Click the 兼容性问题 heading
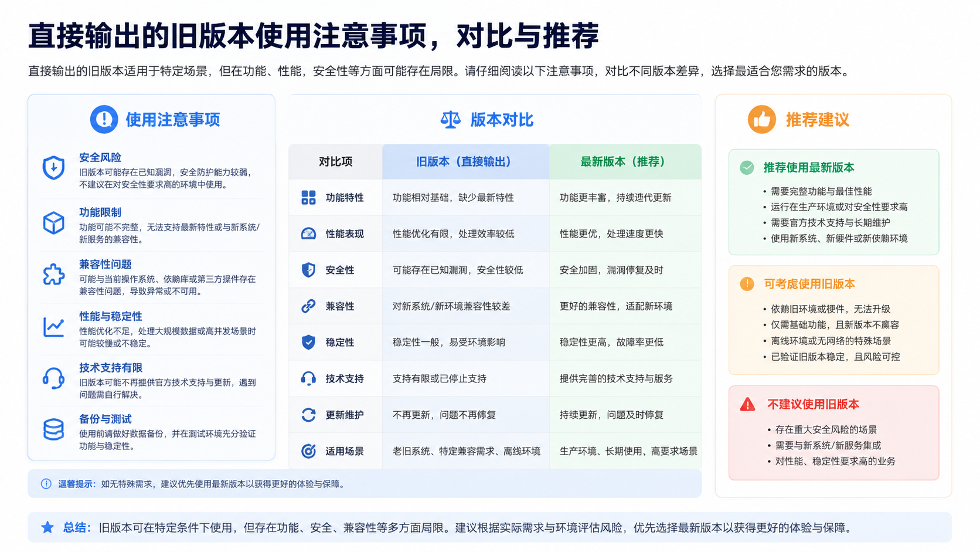The image size is (980, 552). tap(106, 264)
